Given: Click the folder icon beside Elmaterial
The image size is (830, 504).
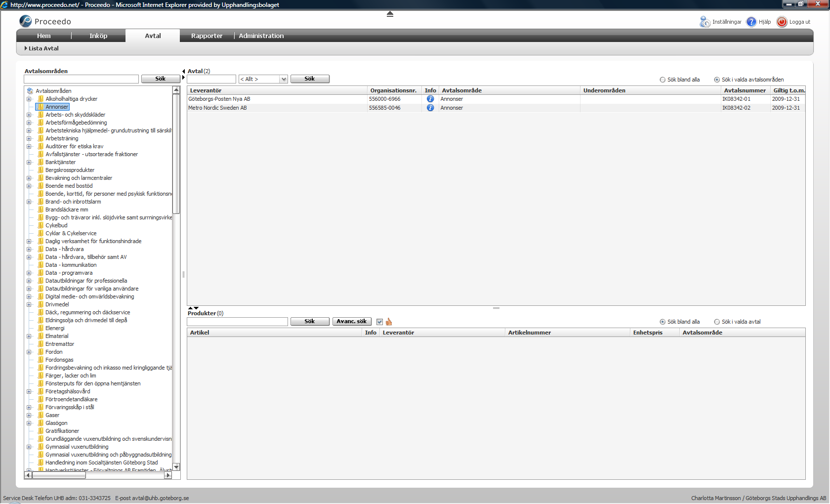Looking at the screenshot, I should tap(41, 336).
